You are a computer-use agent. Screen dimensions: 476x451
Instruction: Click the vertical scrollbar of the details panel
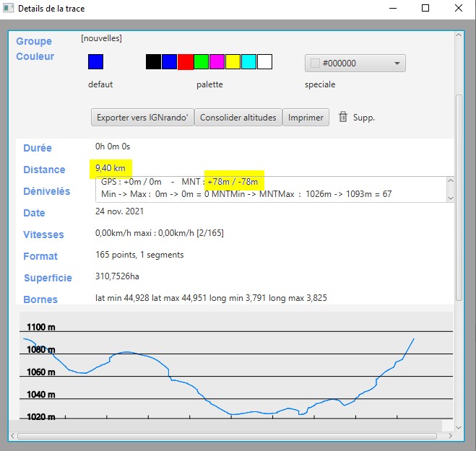click(459, 195)
